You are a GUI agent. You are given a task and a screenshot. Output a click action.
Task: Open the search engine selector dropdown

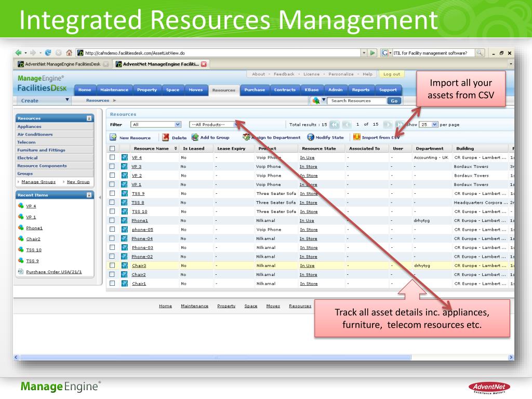(x=390, y=53)
